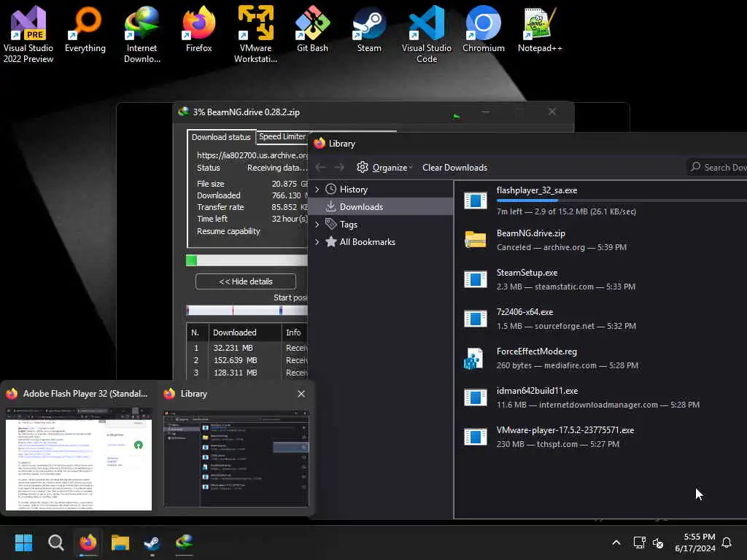Click connection row 1 with 32.231 MB

(x=247, y=348)
